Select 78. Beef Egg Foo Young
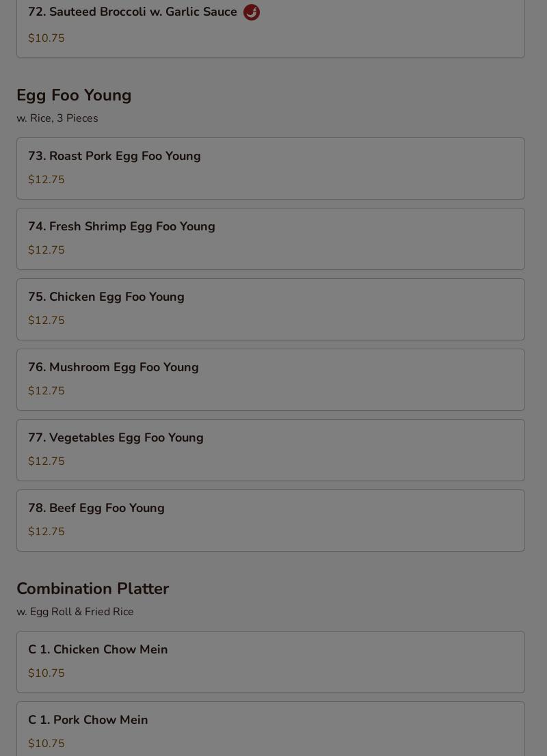Image resolution: width=547 pixels, height=756 pixels. [x=271, y=520]
